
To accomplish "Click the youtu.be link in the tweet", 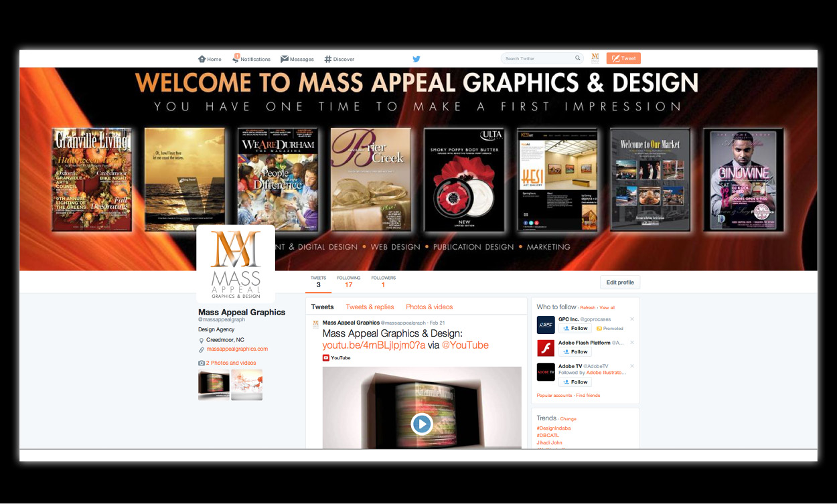I will tap(374, 345).
